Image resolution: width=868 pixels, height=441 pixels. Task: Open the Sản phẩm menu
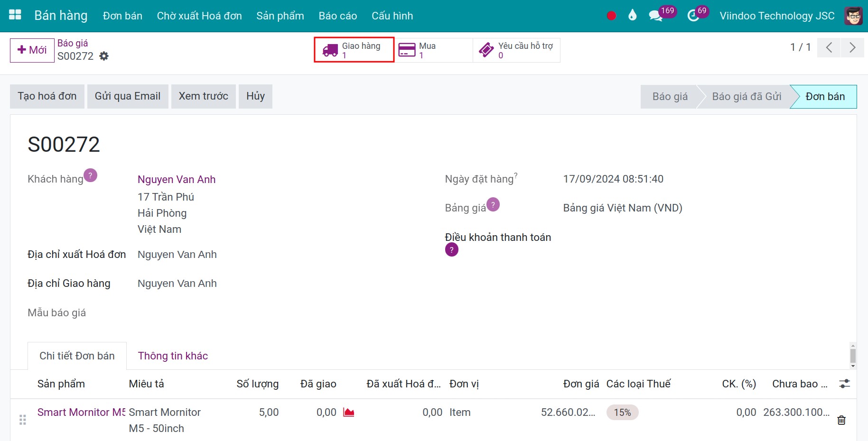tap(280, 16)
